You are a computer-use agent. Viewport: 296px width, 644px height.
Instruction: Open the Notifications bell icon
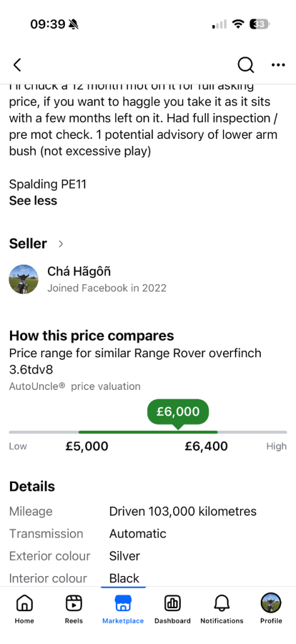222,603
